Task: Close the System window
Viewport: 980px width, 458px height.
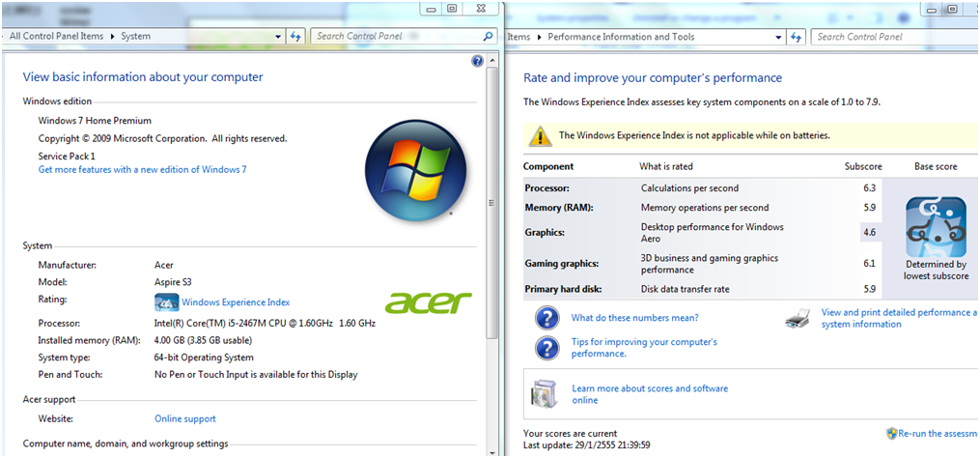Action: click(x=481, y=8)
